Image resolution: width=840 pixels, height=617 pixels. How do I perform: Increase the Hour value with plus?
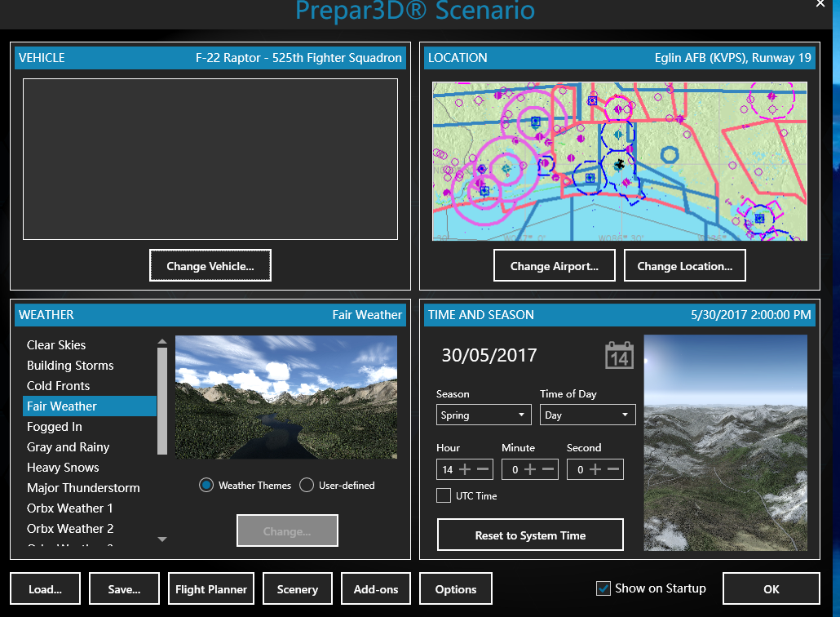(466, 469)
